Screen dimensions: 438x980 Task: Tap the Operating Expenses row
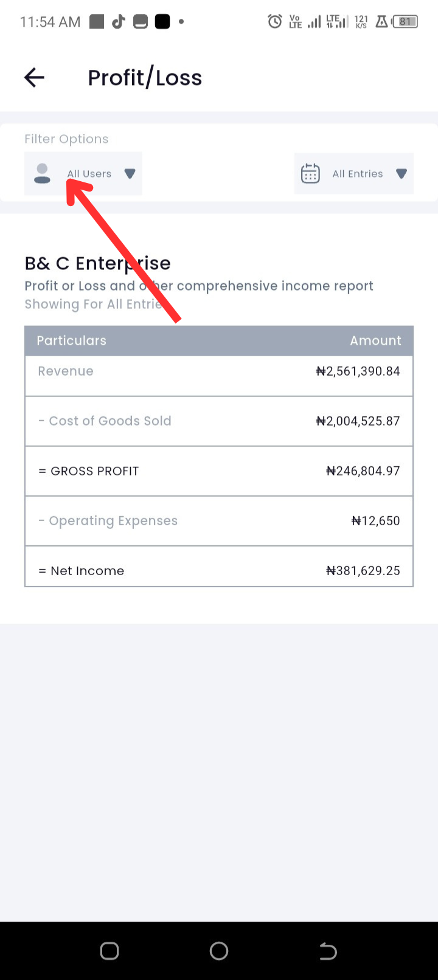tap(219, 521)
